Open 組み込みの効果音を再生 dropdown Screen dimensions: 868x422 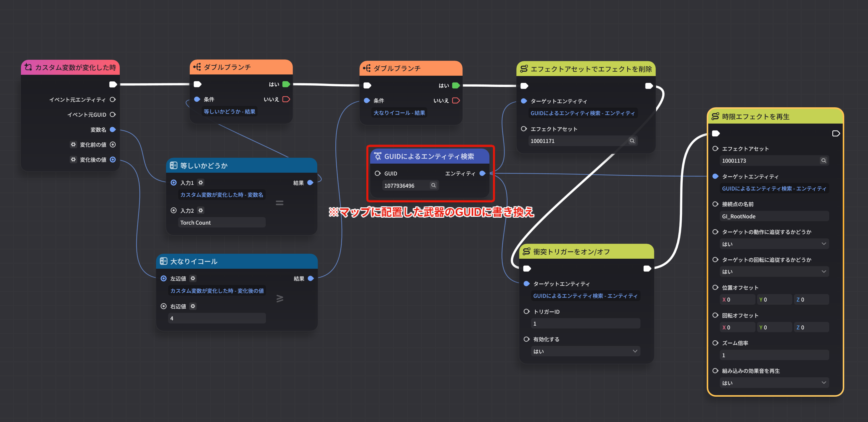[x=774, y=383]
